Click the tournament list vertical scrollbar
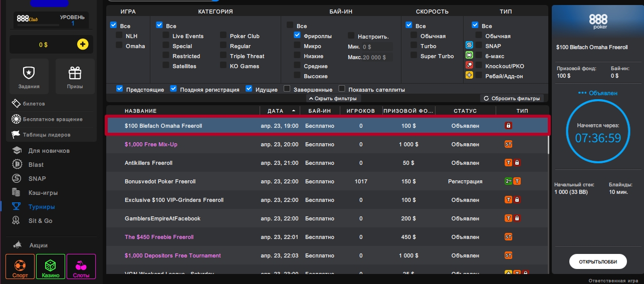The image size is (644, 284). (549, 144)
